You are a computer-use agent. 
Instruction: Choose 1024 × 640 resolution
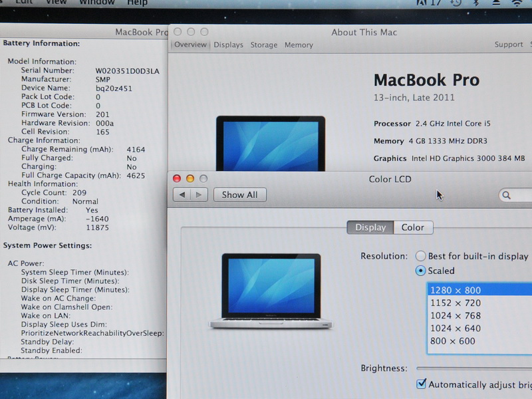point(479,328)
